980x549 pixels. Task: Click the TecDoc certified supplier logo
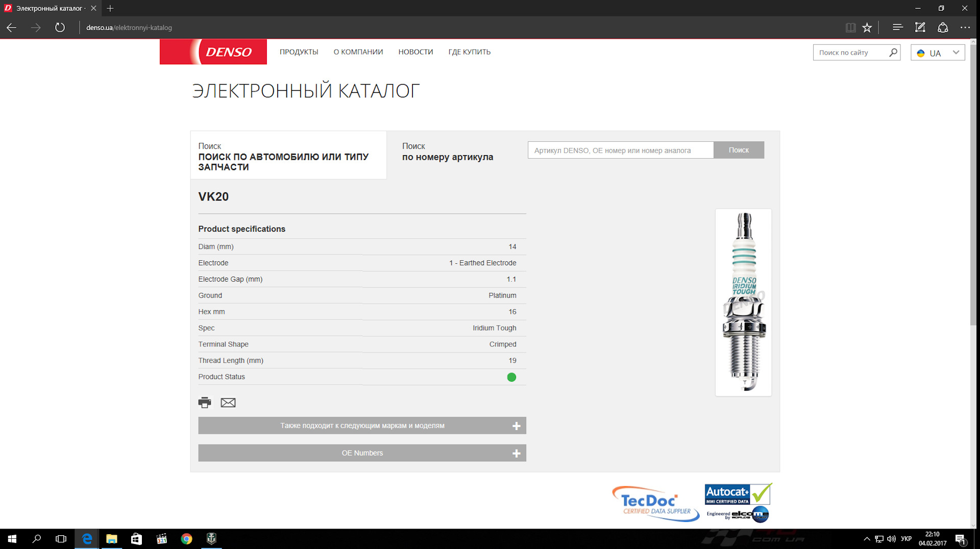click(x=655, y=504)
